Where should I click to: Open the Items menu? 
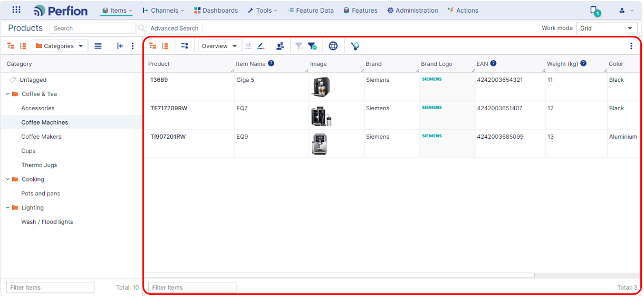coord(117,11)
